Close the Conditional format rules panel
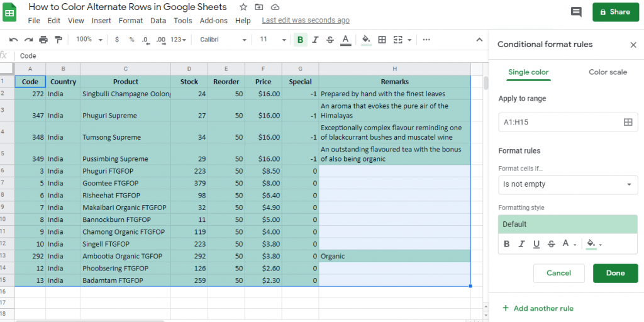This screenshot has height=322, width=644. [633, 45]
